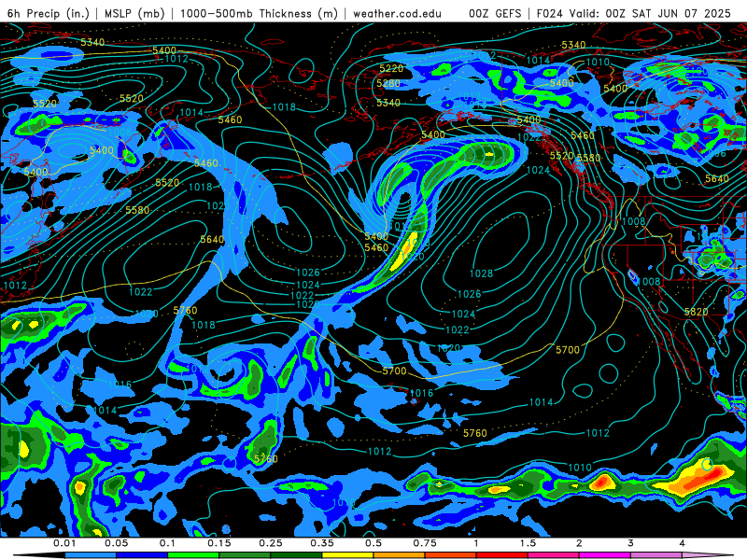This screenshot has width=747, height=560.
Task: Click the '0.05' legend scale label
Action: coord(116,543)
